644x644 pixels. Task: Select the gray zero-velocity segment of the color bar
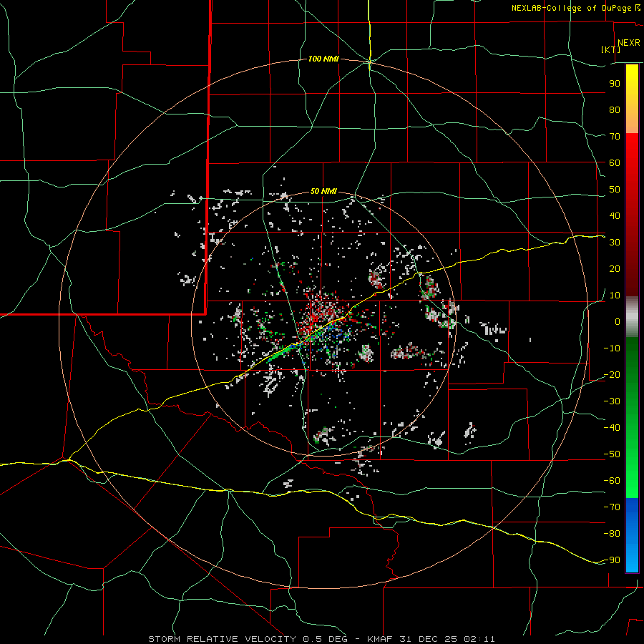[632, 317]
